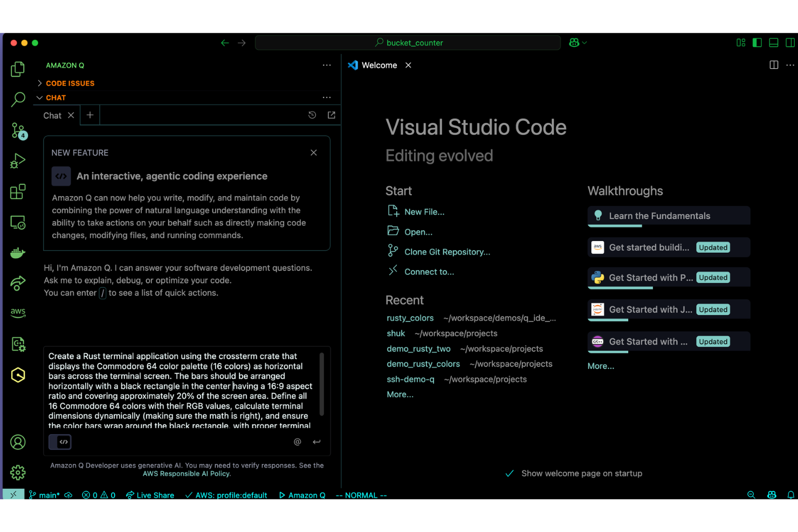Open notifications bell in status bar
This screenshot has width=798, height=532.
click(790, 495)
